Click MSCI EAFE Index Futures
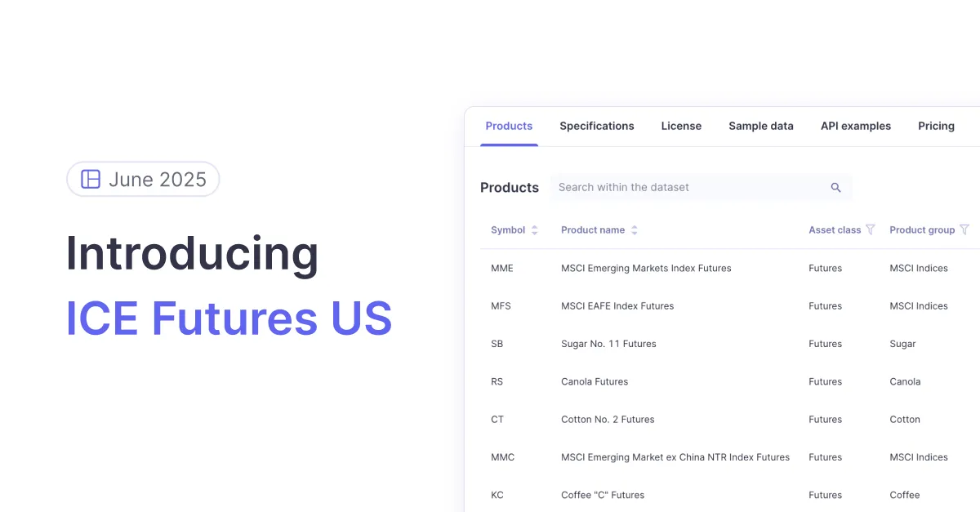Image resolution: width=980 pixels, height=512 pixels. [x=617, y=306]
